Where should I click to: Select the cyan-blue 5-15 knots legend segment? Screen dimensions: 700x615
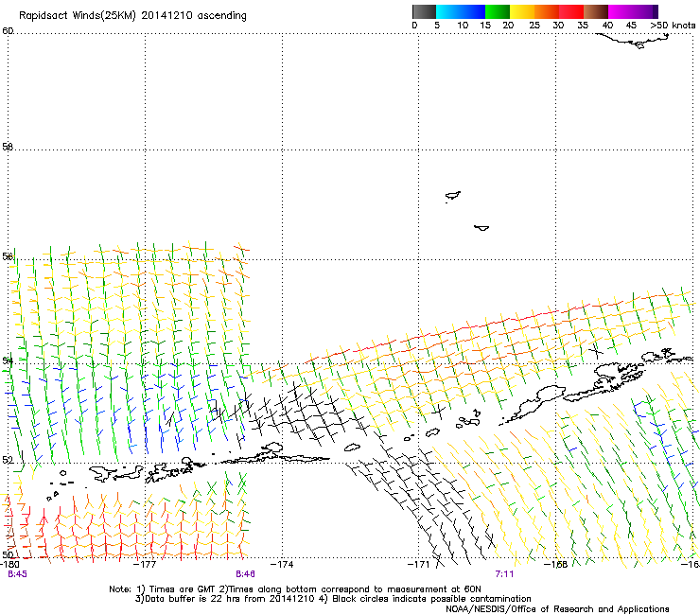(461, 11)
